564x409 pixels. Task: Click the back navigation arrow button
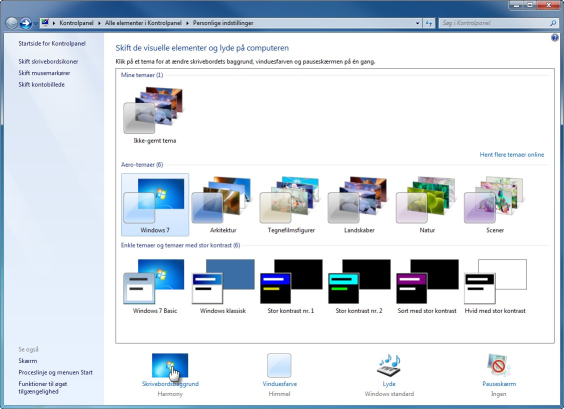click(12, 23)
